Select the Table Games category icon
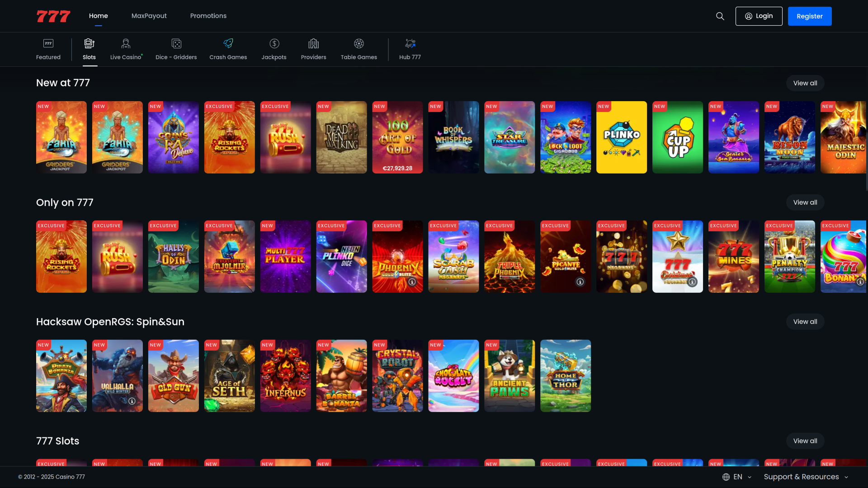This screenshot has height=488, width=868. [x=359, y=43]
